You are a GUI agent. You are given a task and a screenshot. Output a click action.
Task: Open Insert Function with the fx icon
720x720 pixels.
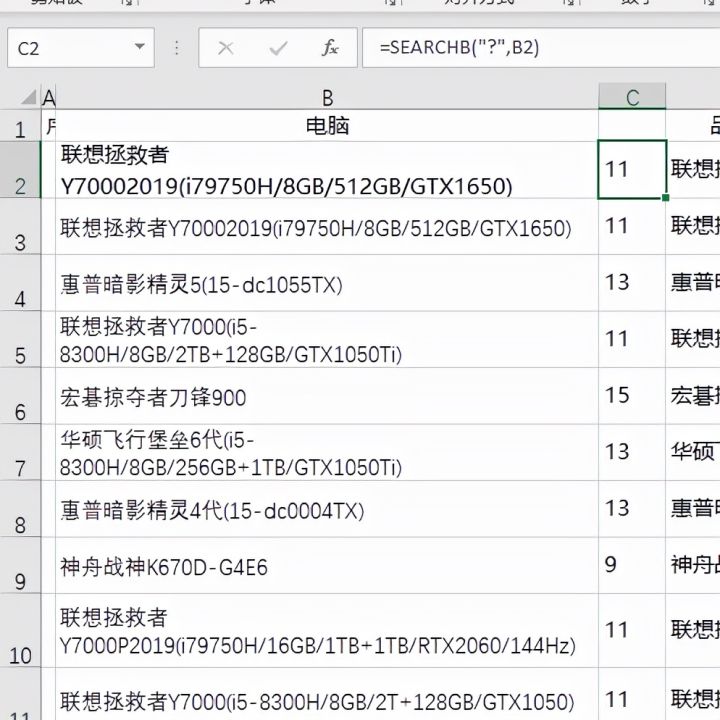click(x=330, y=48)
